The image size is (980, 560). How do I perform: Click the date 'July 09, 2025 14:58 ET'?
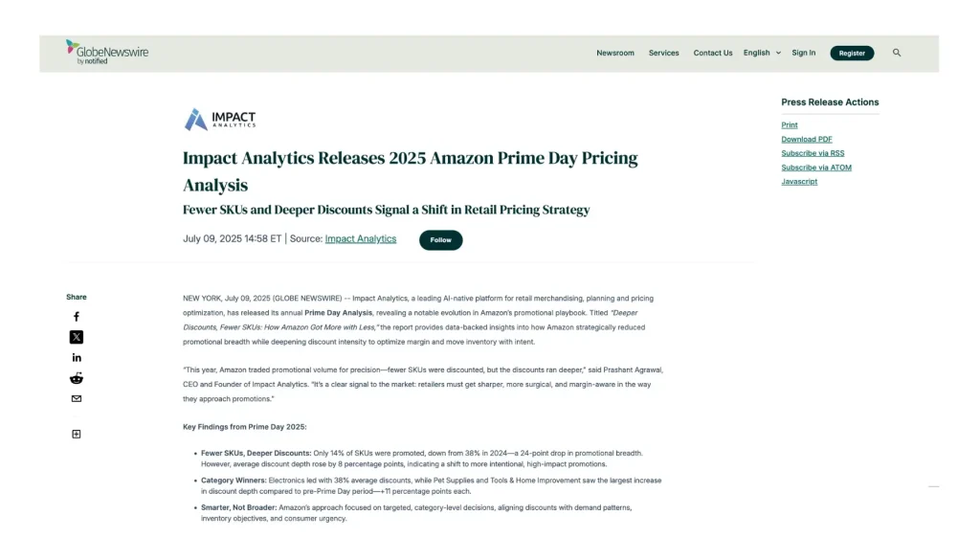pyautogui.click(x=232, y=238)
